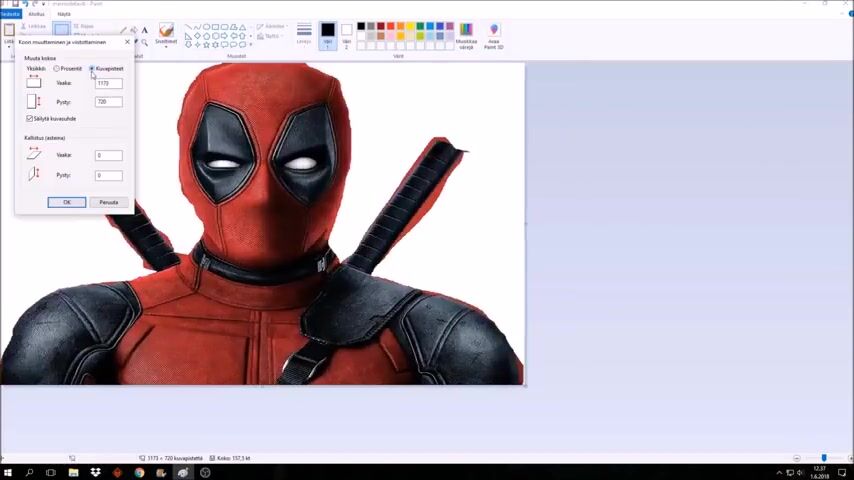Pick the black palette swatch
This screenshot has width=854, height=480.
coord(361,26)
